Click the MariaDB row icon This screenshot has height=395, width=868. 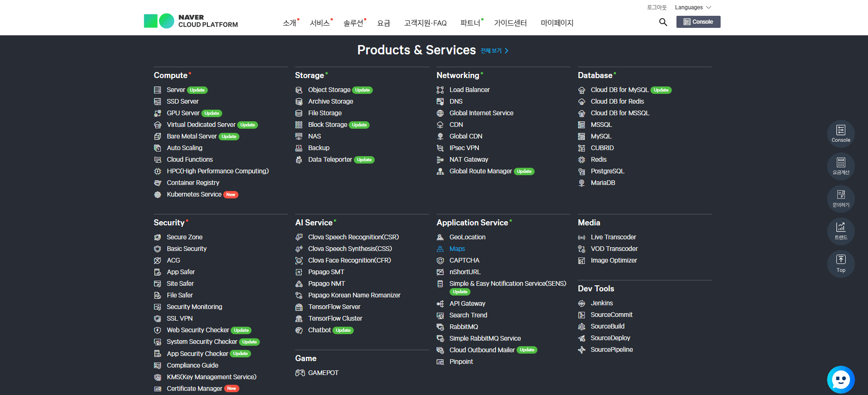coord(582,183)
